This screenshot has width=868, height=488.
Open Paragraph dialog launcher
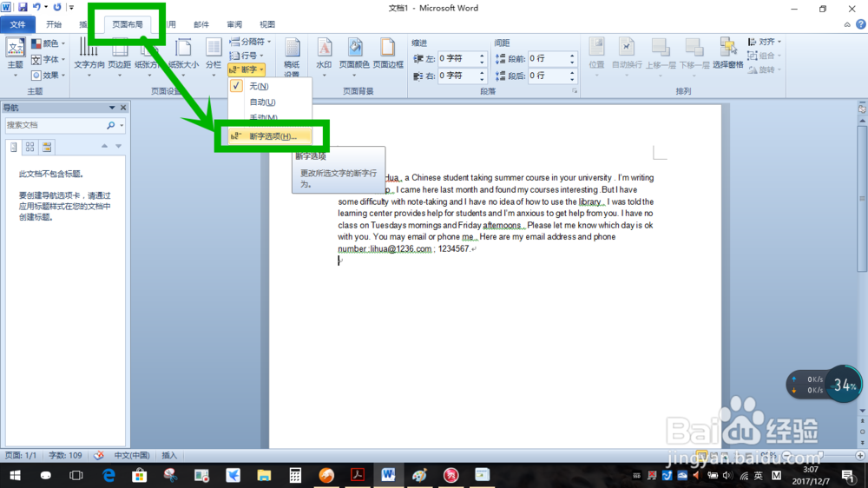pyautogui.click(x=575, y=91)
